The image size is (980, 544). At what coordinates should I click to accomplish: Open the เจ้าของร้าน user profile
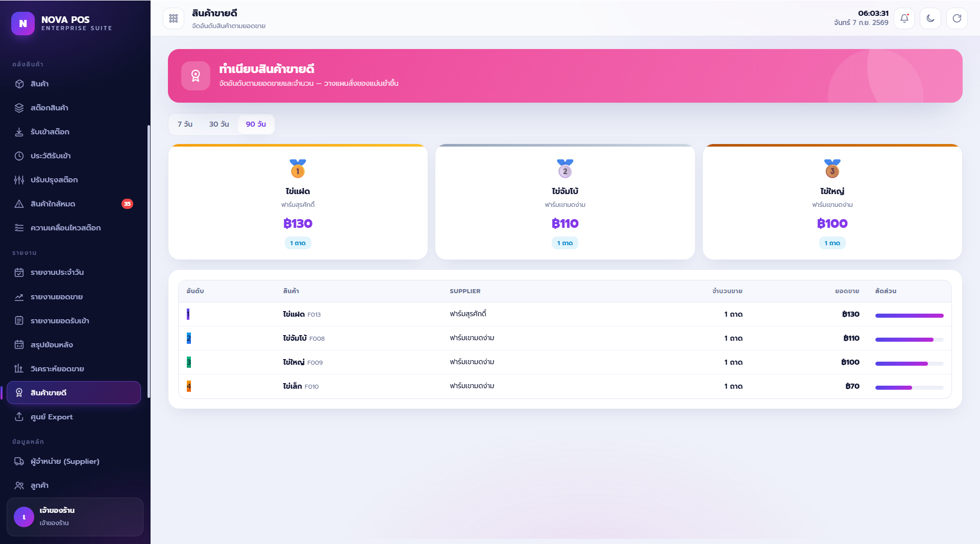pyautogui.click(x=75, y=516)
